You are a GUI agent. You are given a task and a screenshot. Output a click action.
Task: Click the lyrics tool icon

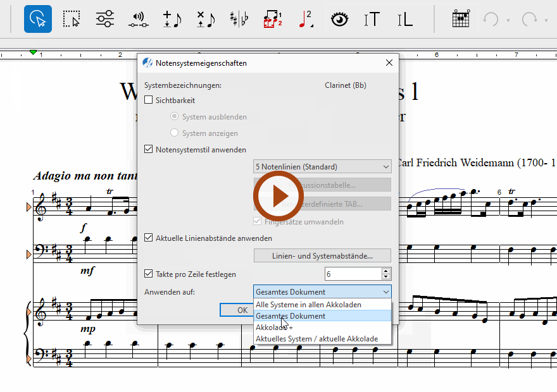(405, 19)
